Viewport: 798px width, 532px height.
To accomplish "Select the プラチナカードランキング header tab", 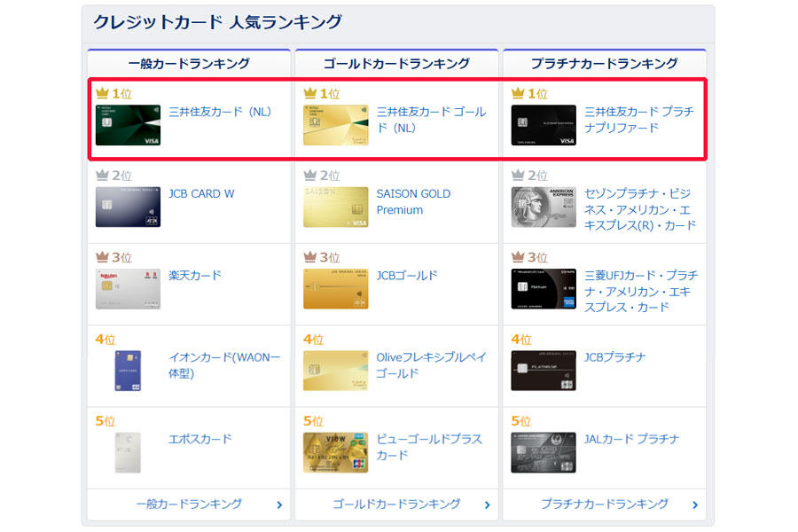I will (x=605, y=63).
